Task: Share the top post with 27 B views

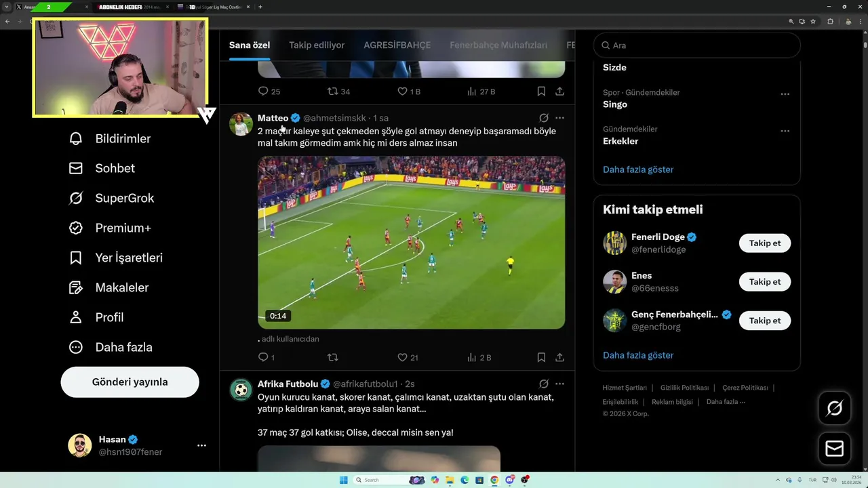Action: click(559, 91)
